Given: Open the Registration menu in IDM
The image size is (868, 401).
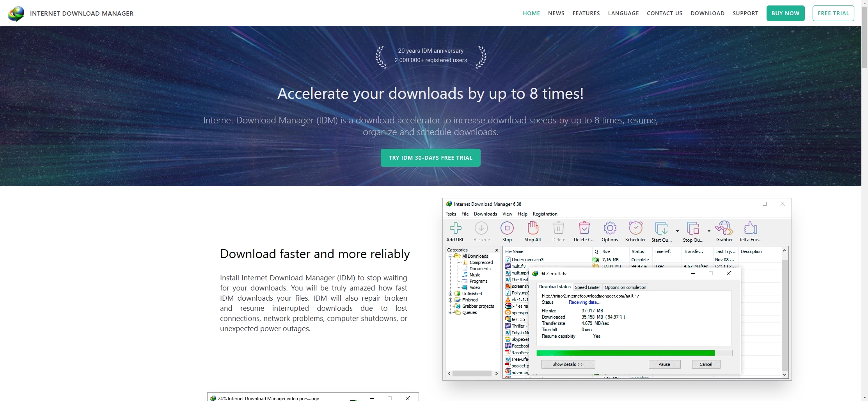Looking at the screenshot, I should (545, 214).
